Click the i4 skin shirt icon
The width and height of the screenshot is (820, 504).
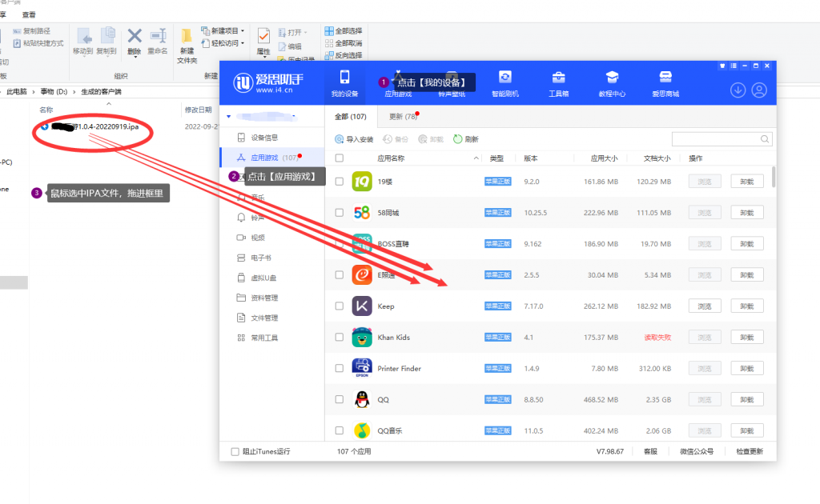click(x=722, y=66)
